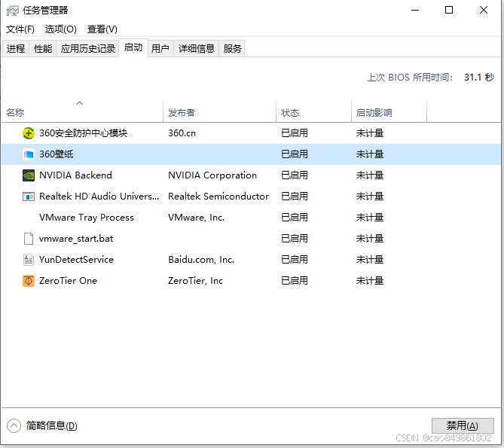Select the 360壁纸 entry name
504x448 pixels.
pyautogui.click(x=57, y=154)
